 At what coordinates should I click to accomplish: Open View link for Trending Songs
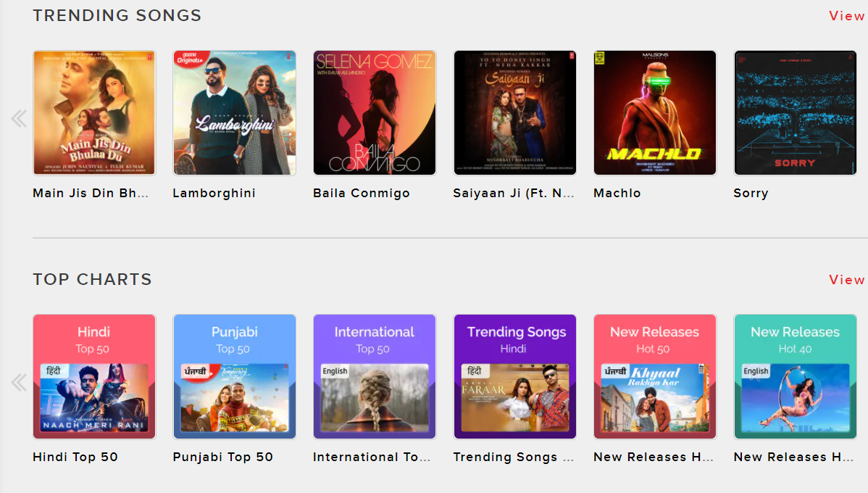point(846,16)
